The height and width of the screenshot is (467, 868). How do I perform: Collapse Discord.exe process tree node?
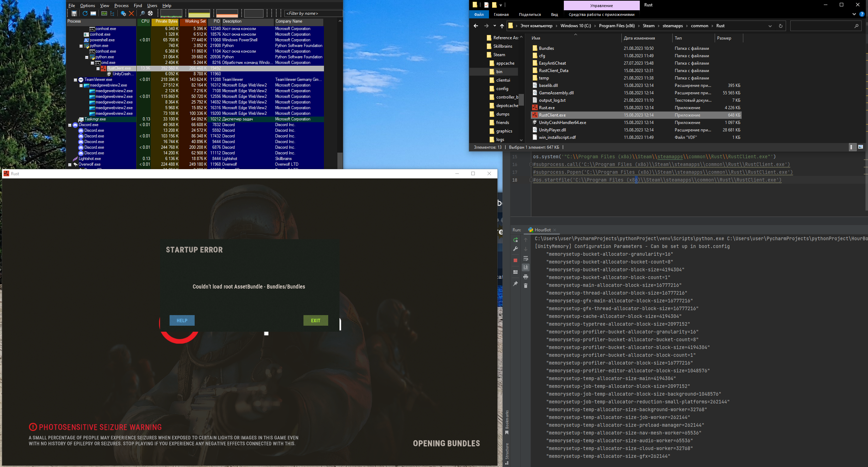[x=70, y=125]
